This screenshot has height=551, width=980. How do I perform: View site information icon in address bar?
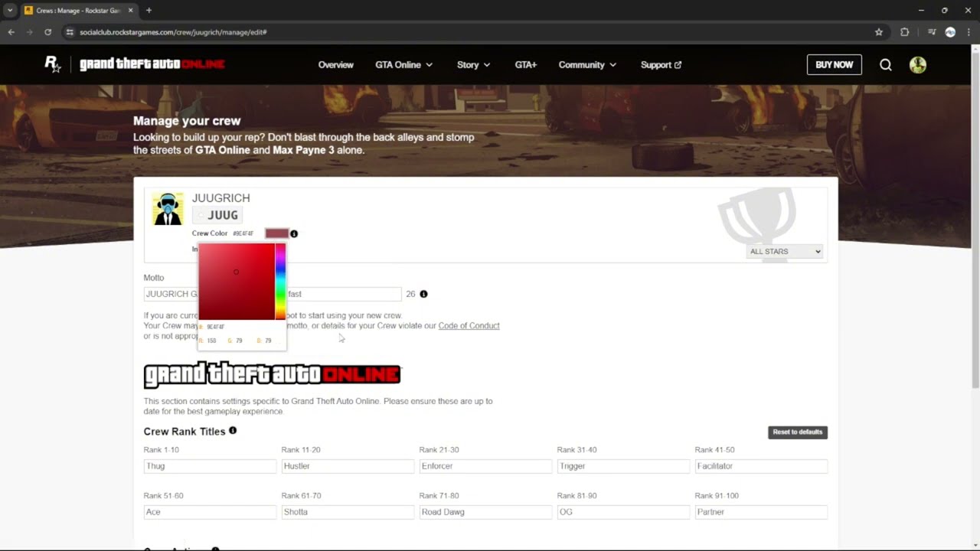click(x=70, y=32)
